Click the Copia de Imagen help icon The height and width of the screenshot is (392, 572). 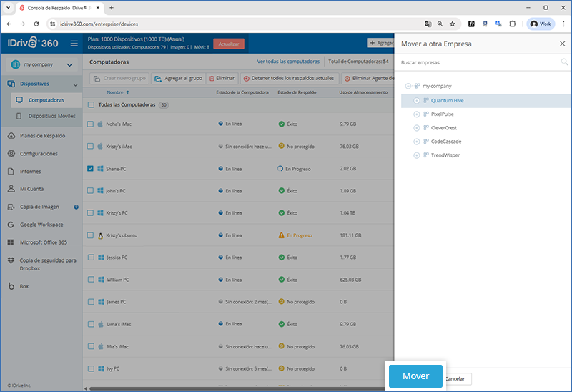76,207
